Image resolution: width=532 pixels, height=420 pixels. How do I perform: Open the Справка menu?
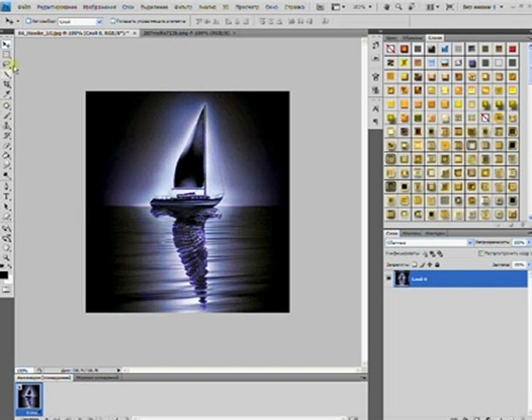[294, 7]
